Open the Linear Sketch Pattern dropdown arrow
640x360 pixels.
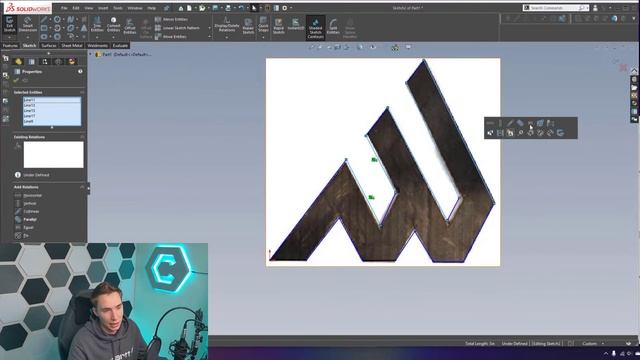[209, 28]
